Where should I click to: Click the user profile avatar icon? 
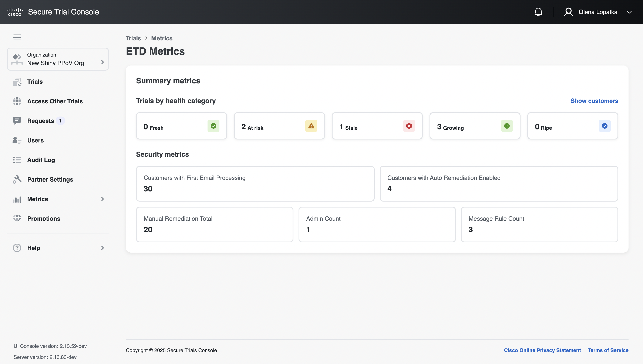[569, 12]
